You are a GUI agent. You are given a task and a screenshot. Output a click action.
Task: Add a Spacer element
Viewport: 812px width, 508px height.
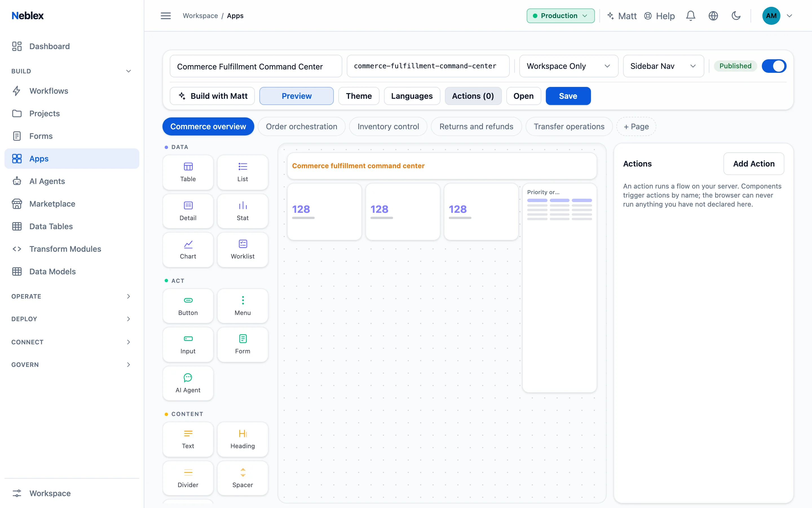242,478
